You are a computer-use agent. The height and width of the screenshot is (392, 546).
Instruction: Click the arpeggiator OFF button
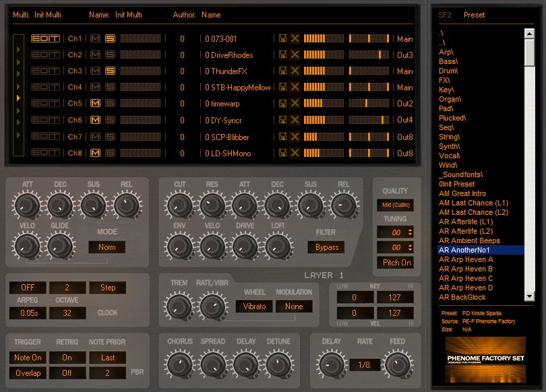[x=28, y=288]
